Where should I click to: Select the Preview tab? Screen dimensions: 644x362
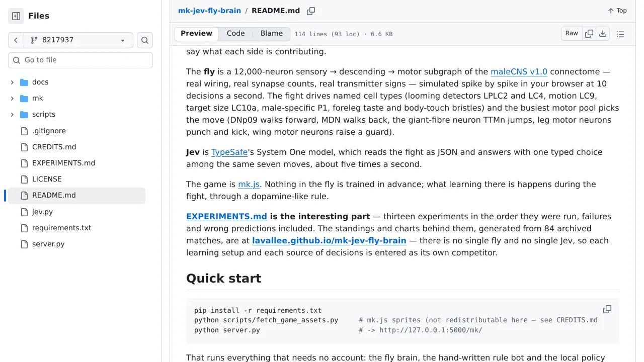coord(196,34)
